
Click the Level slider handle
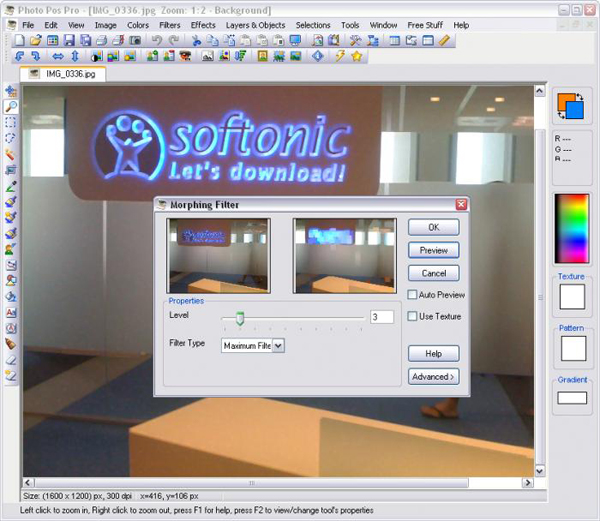pos(240,317)
